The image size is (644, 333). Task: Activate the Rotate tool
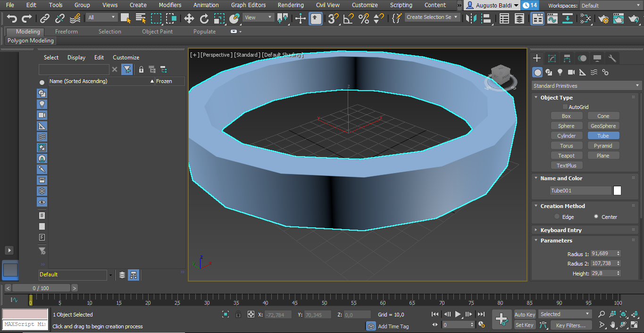[204, 18]
